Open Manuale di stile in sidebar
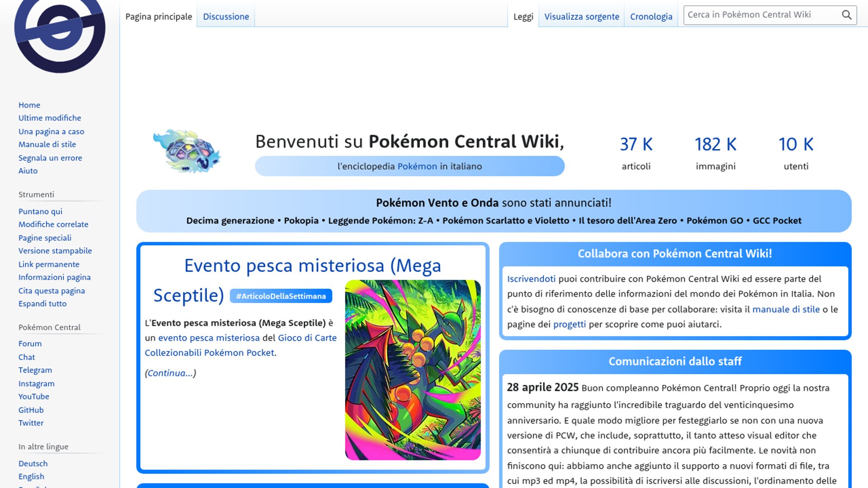The height and width of the screenshot is (488, 868). tap(47, 145)
